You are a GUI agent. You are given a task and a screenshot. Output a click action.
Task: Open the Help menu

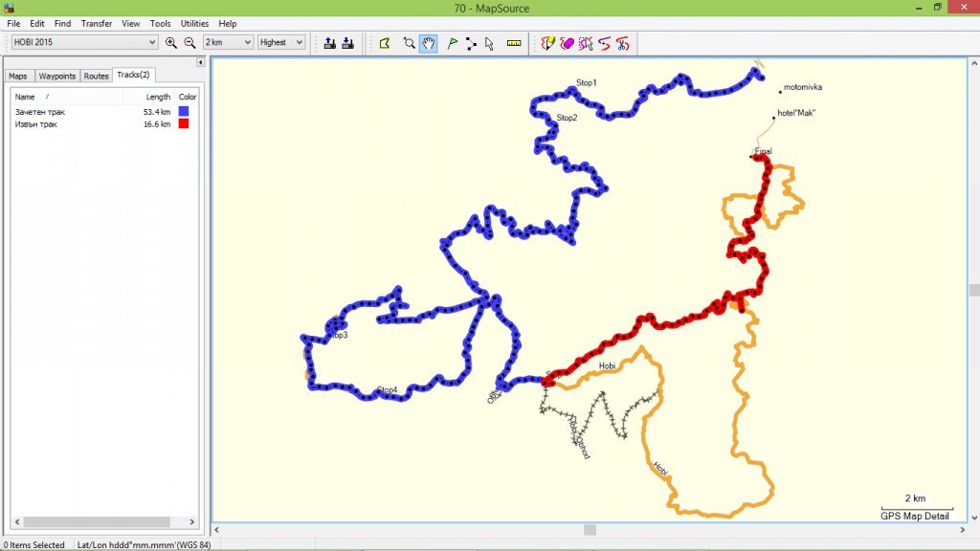tap(228, 23)
